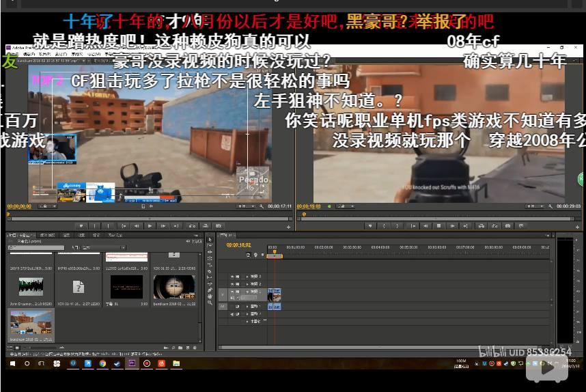Image resolution: width=586 pixels, height=392 pixels.
Task: Switch Project panel to list view
Action: [x=10, y=348]
